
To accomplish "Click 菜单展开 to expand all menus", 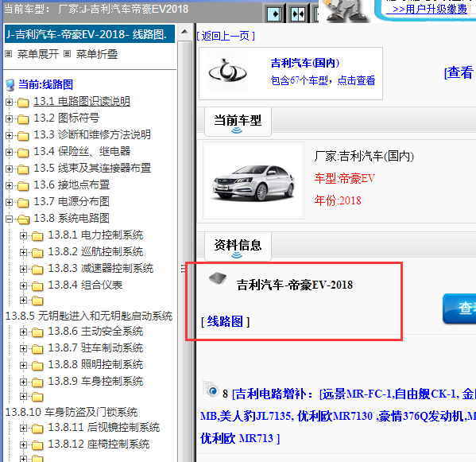I will point(37,54).
